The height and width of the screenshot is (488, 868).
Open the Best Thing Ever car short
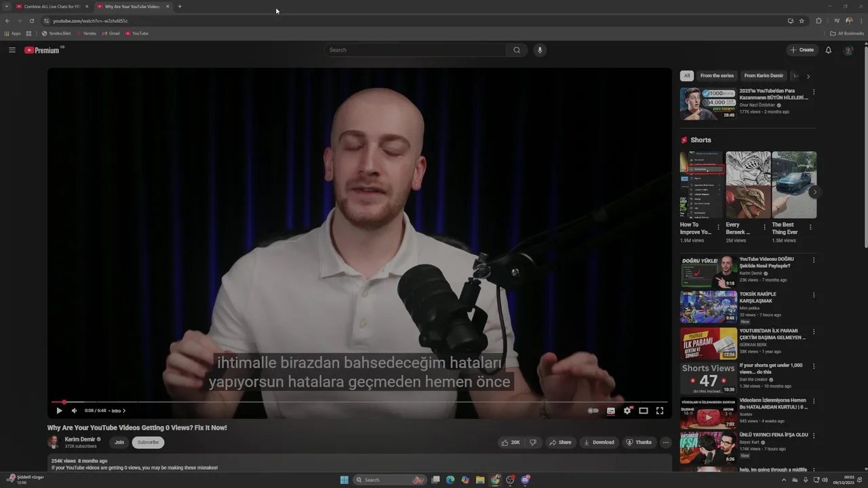click(794, 184)
